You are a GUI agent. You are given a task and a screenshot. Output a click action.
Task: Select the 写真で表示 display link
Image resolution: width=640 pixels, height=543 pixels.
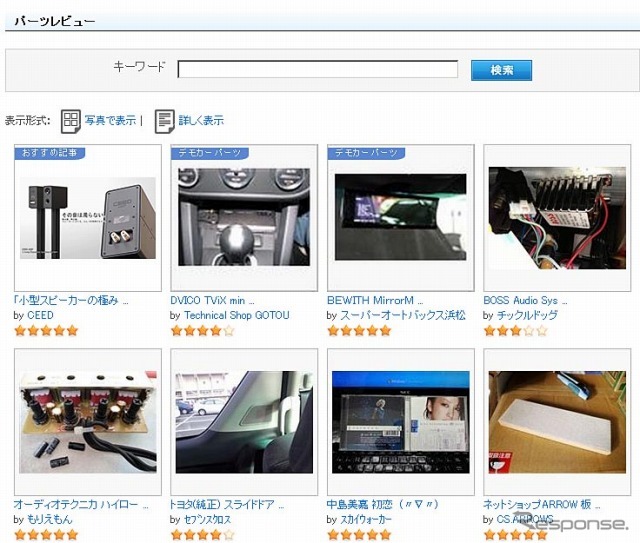click(110, 121)
